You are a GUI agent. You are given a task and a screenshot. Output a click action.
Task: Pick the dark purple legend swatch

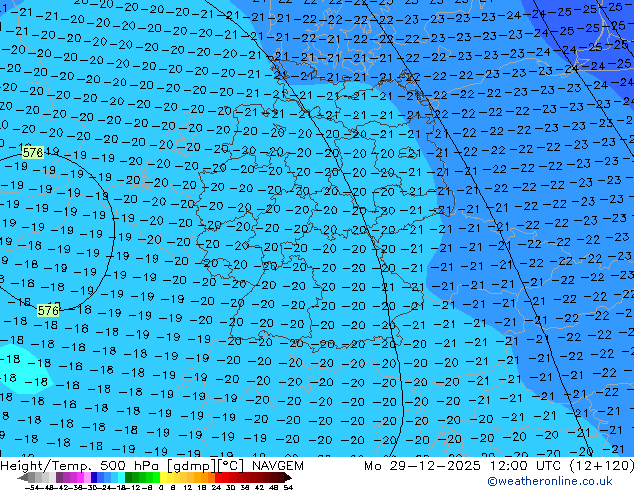(x=59, y=477)
